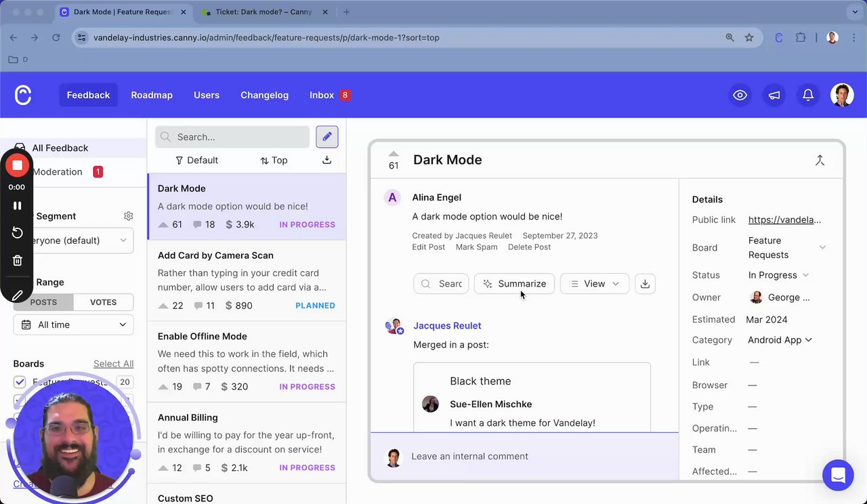867x504 pixels.
Task: Click the Mar 2024 estimated date
Action: pyautogui.click(x=766, y=320)
